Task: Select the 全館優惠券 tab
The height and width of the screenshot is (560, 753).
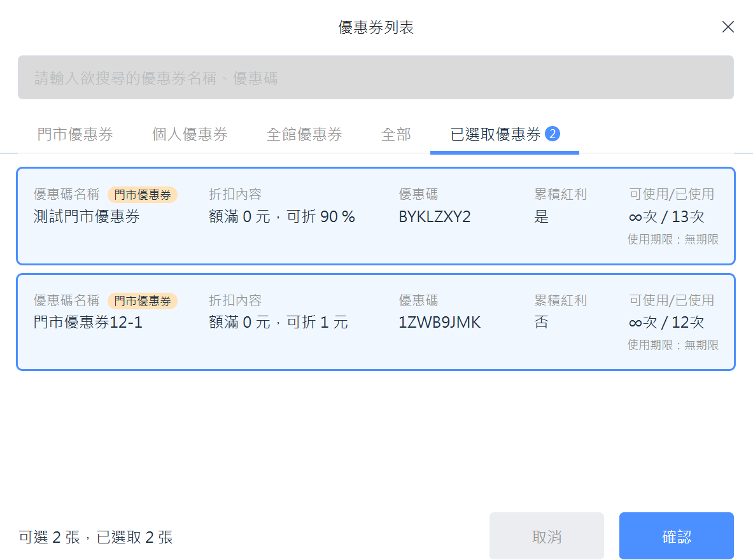Action: 304,134
